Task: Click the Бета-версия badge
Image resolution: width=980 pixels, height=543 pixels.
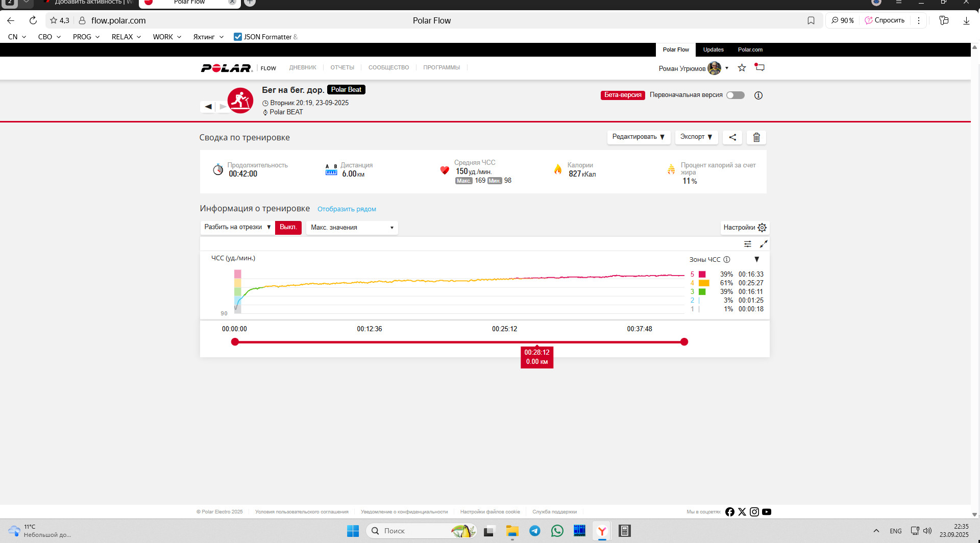Action: [x=623, y=95]
